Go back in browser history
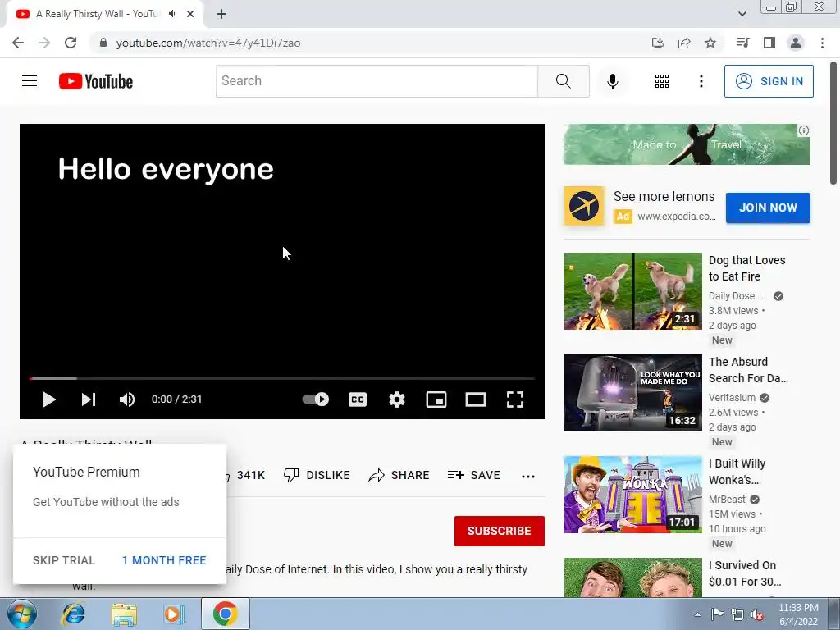The height and width of the screenshot is (630, 840). 18,43
